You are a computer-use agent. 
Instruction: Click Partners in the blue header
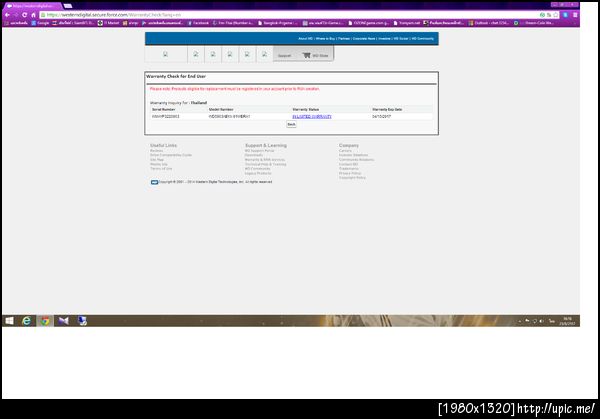(x=344, y=39)
